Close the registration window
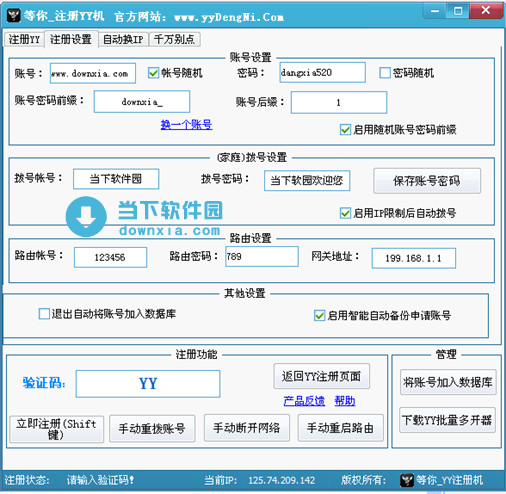Screen dimensions: 506x494 tap(486, 10)
